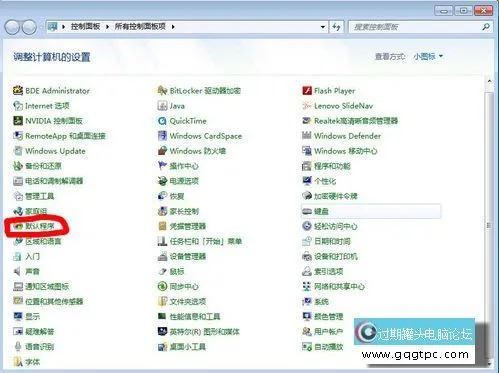Image resolution: width=499 pixels, height=373 pixels.
Task: Expand the address bar history dropdown arrow
Action: tap(323, 27)
